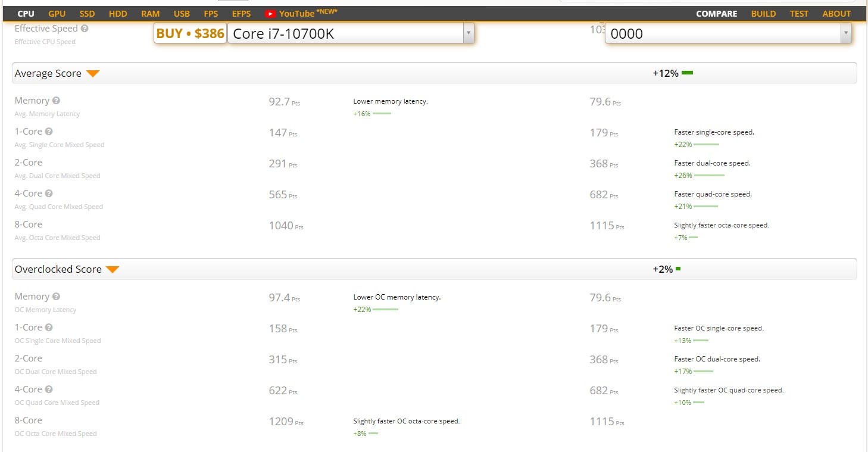The width and height of the screenshot is (868, 452).
Task: Click the arrow of the 0000 selector
Action: (x=846, y=33)
